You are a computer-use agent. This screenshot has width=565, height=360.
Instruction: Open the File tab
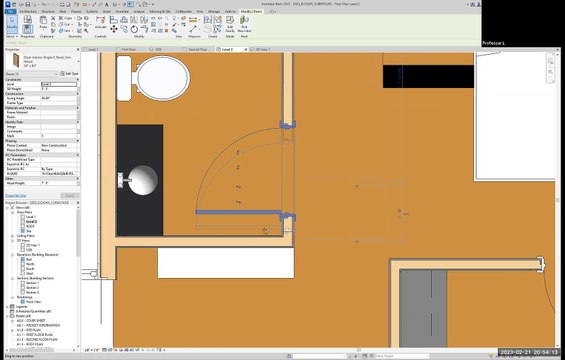coord(10,12)
